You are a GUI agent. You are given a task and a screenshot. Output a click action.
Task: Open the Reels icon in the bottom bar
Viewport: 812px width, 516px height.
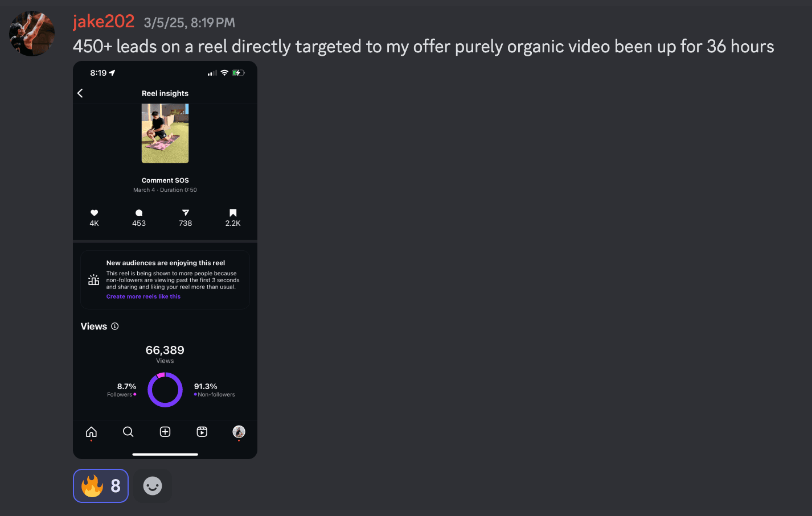202,432
